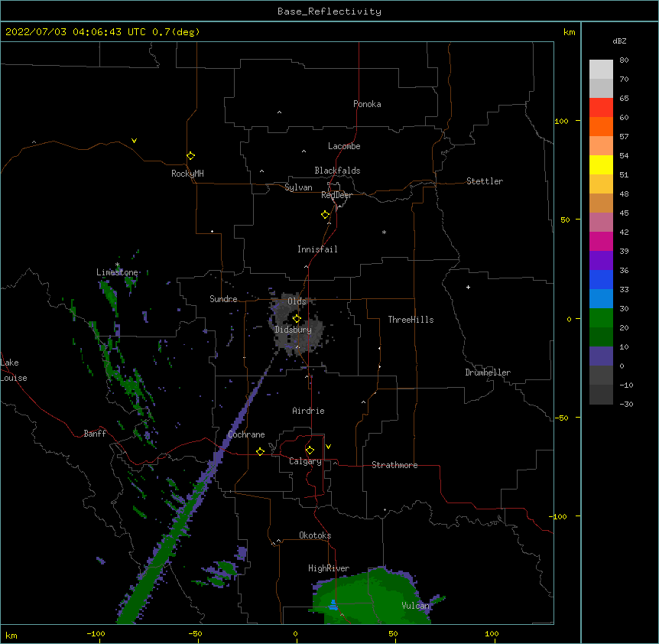Select the purple 10 dBZ legend color
Screen dimensions: 659x644
pos(601,356)
